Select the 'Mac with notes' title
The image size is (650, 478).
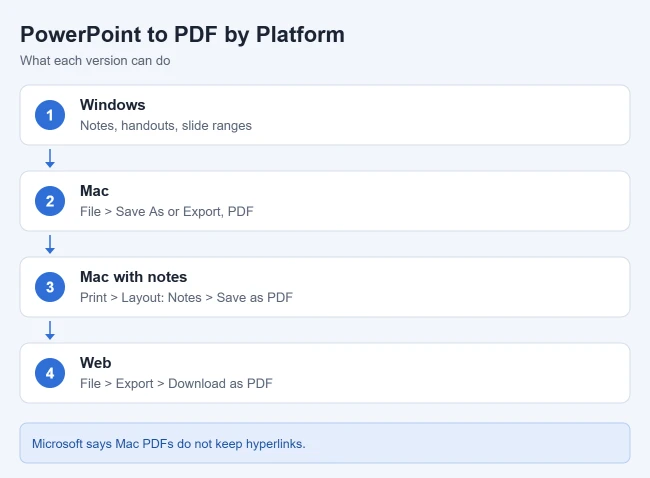(133, 277)
